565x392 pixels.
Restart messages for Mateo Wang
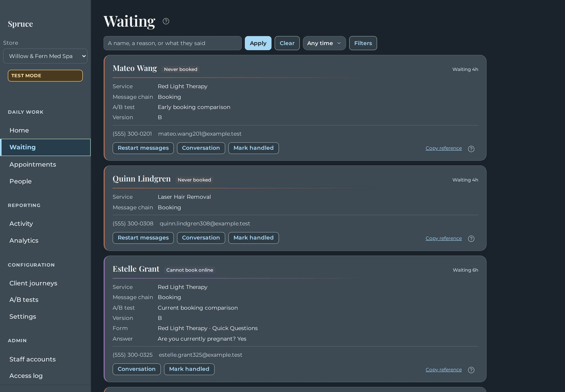(143, 148)
